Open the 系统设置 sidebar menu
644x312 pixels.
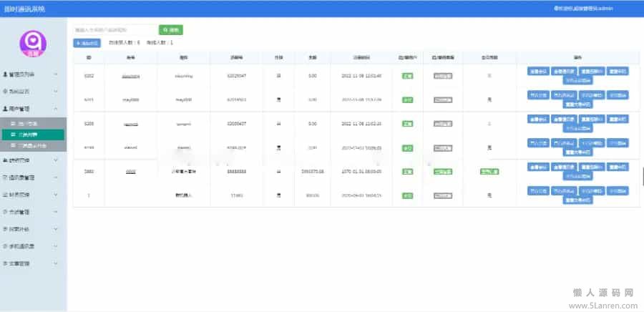33,92
